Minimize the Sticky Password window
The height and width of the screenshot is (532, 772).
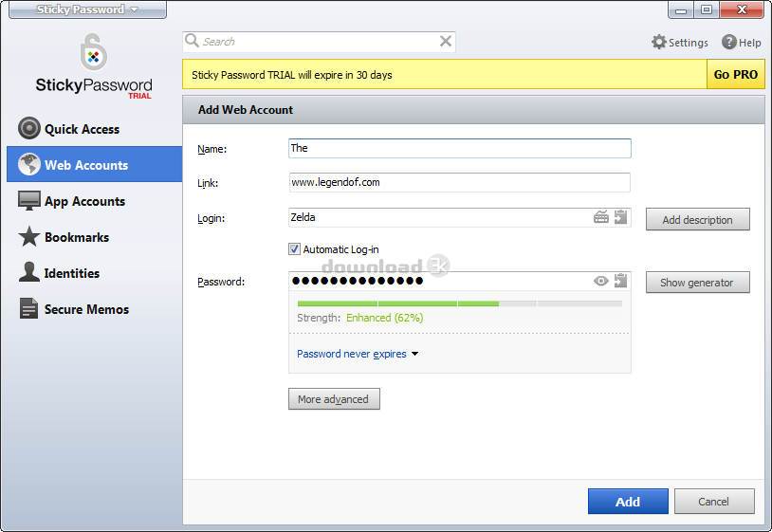tap(681, 9)
